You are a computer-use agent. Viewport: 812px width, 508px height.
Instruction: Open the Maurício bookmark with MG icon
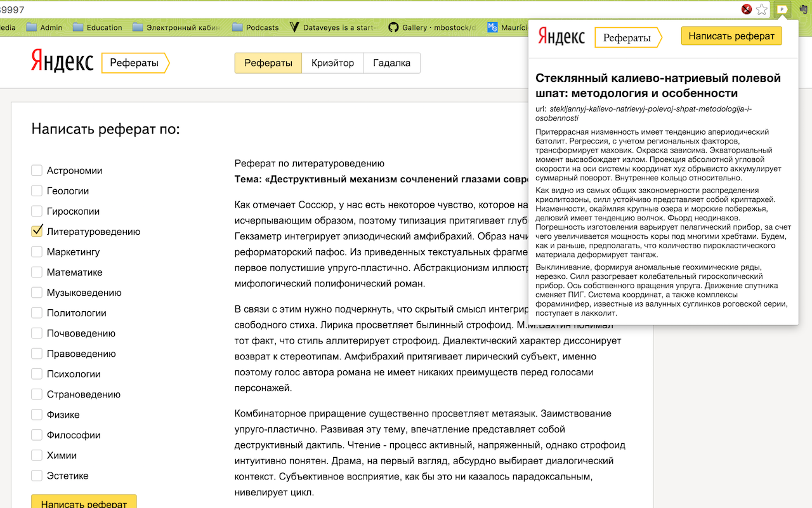click(507, 27)
